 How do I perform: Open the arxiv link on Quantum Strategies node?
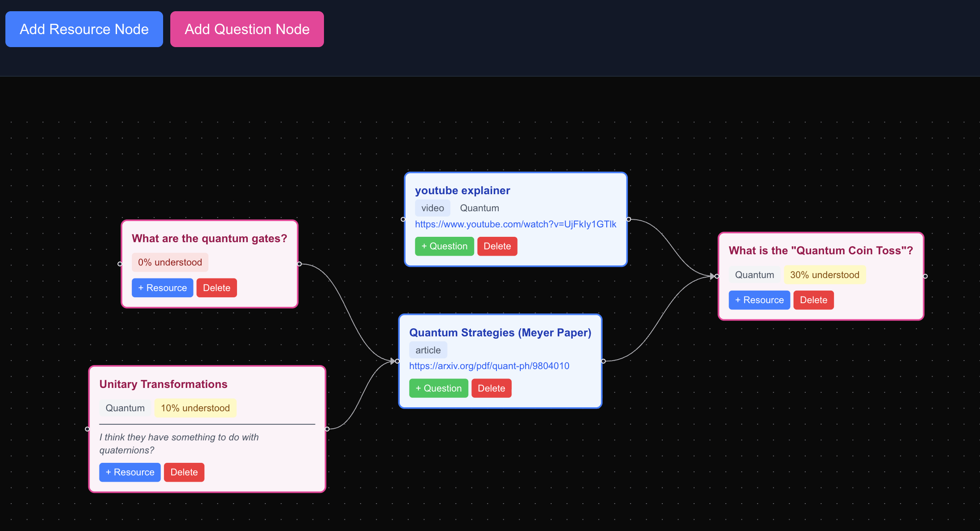coord(489,366)
